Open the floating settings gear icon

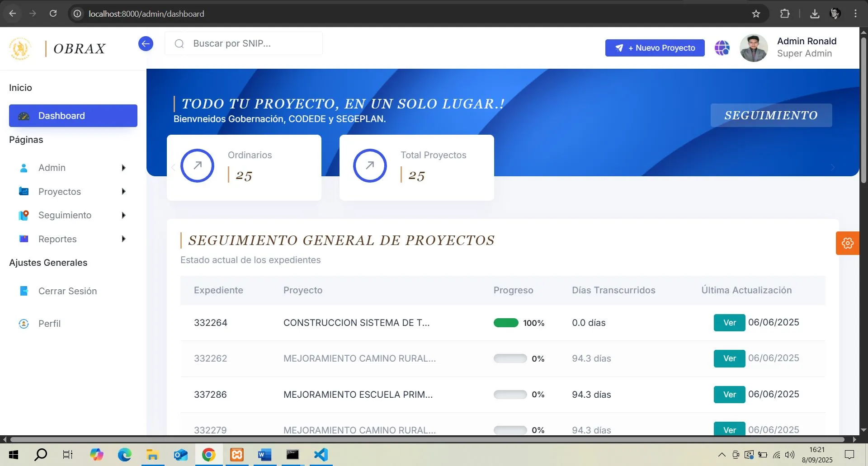848,243
